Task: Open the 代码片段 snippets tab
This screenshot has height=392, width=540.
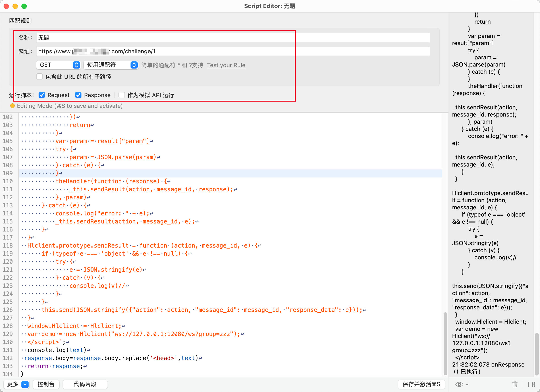Action: click(x=85, y=384)
